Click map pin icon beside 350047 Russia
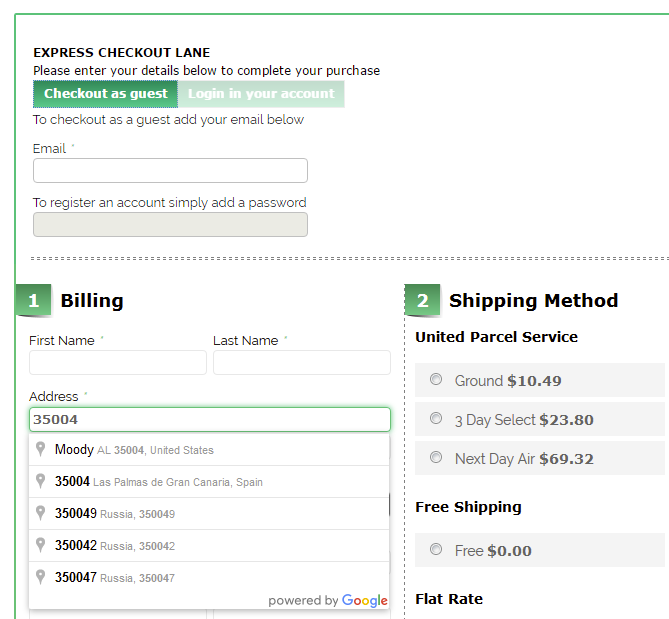Viewport: 669px width, 619px height. 40,578
